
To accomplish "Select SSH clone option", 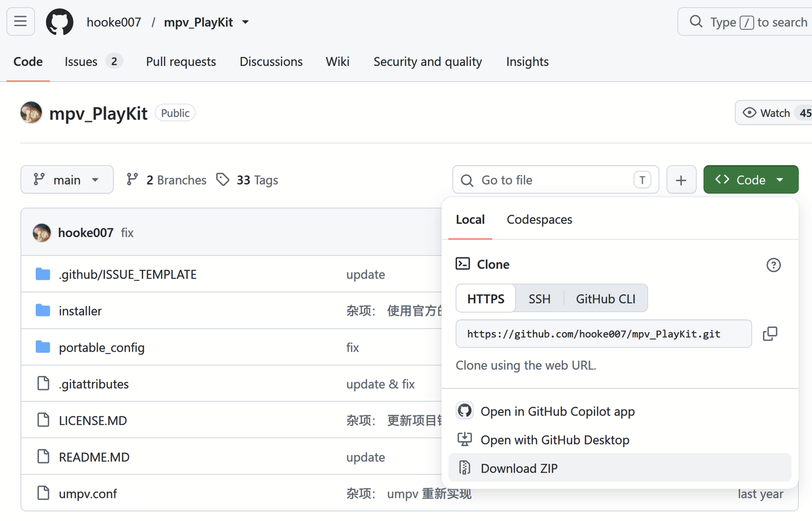I will 540,298.
